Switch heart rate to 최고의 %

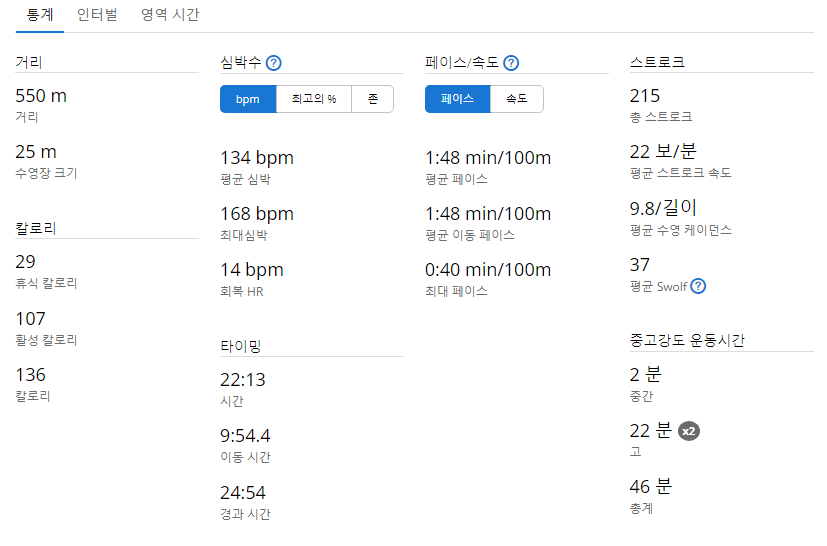coord(314,99)
